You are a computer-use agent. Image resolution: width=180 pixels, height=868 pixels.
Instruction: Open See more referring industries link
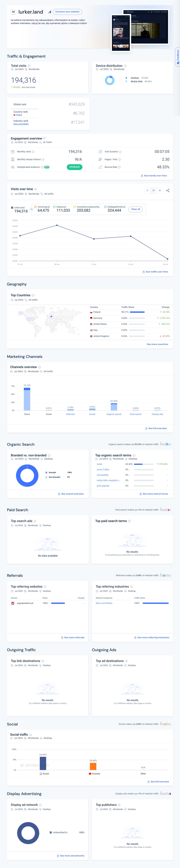point(152,638)
